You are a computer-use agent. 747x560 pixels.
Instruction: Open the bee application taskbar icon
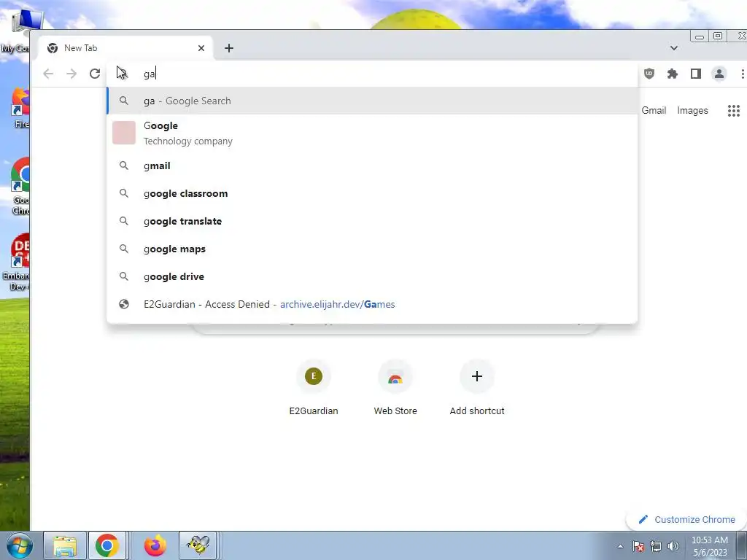[x=198, y=545]
